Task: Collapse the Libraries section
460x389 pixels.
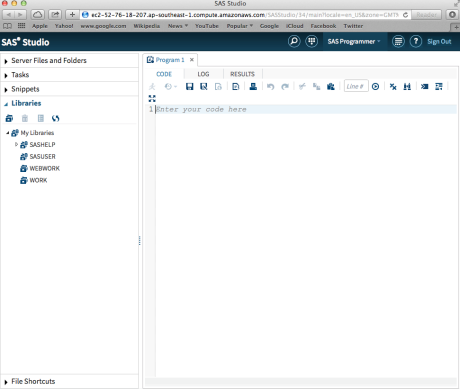Action: tap(69, 103)
